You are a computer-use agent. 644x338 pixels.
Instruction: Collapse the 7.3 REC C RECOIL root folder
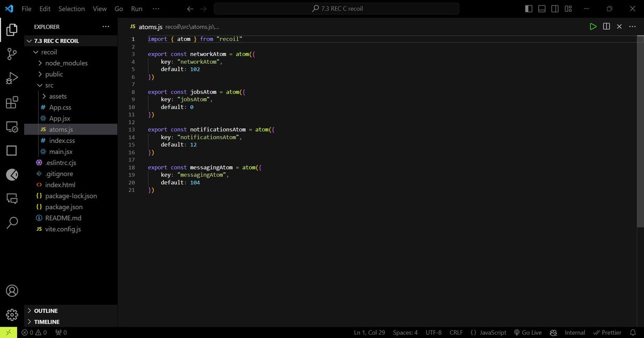[71, 41]
